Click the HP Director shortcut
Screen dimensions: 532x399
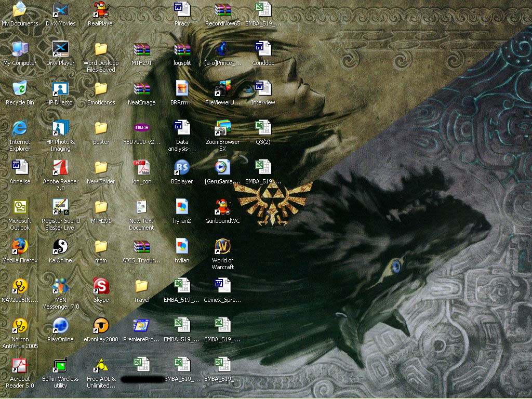[60, 89]
